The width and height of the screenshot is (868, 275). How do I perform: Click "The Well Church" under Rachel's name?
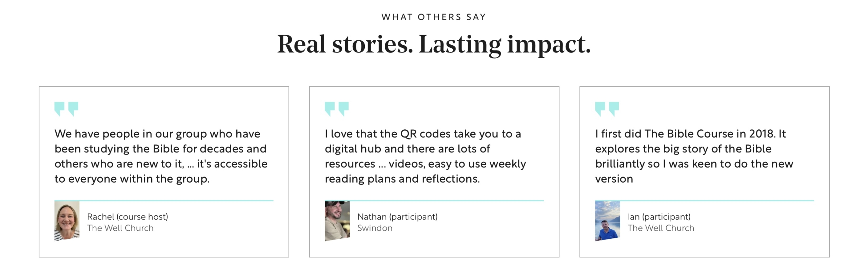[120, 228]
